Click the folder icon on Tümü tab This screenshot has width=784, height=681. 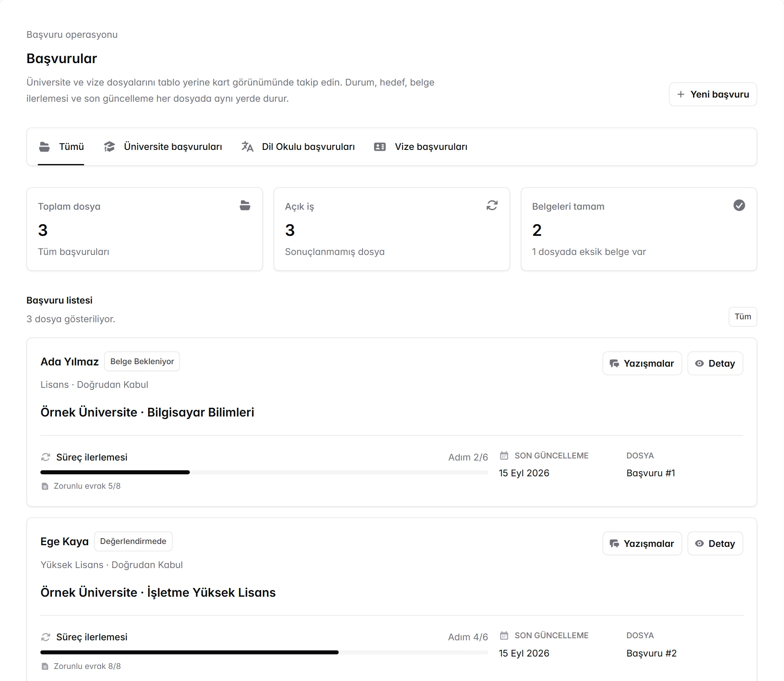44,147
